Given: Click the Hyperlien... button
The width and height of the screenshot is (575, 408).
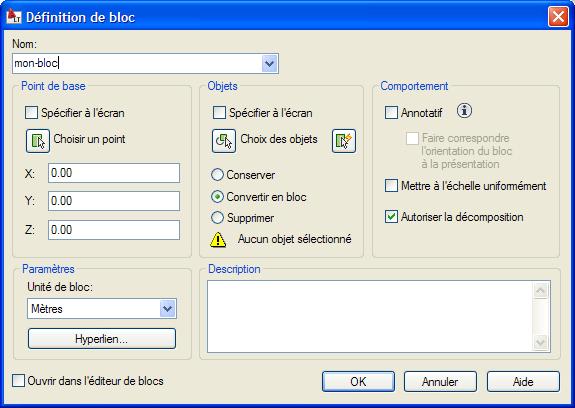Looking at the screenshot, I should pyautogui.click(x=102, y=338).
